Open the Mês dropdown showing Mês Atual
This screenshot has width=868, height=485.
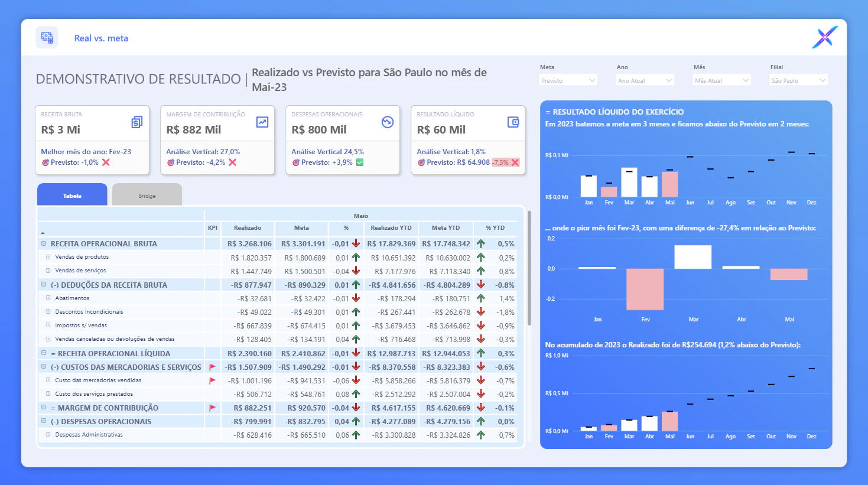click(721, 80)
